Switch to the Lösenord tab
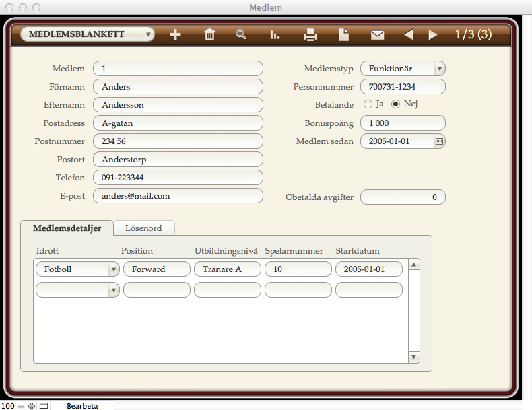The image size is (532, 410). (143, 228)
